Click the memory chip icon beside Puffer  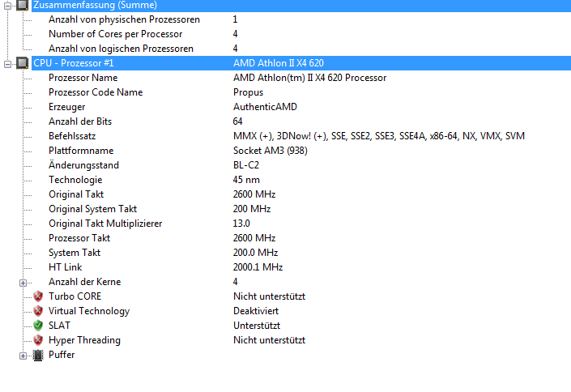[38, 355]
